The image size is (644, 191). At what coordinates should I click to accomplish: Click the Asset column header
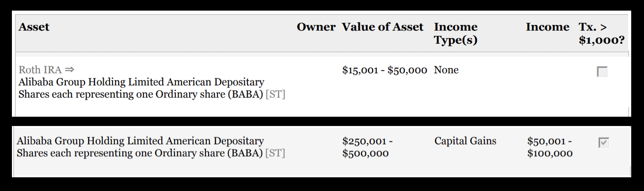point(34,27)
